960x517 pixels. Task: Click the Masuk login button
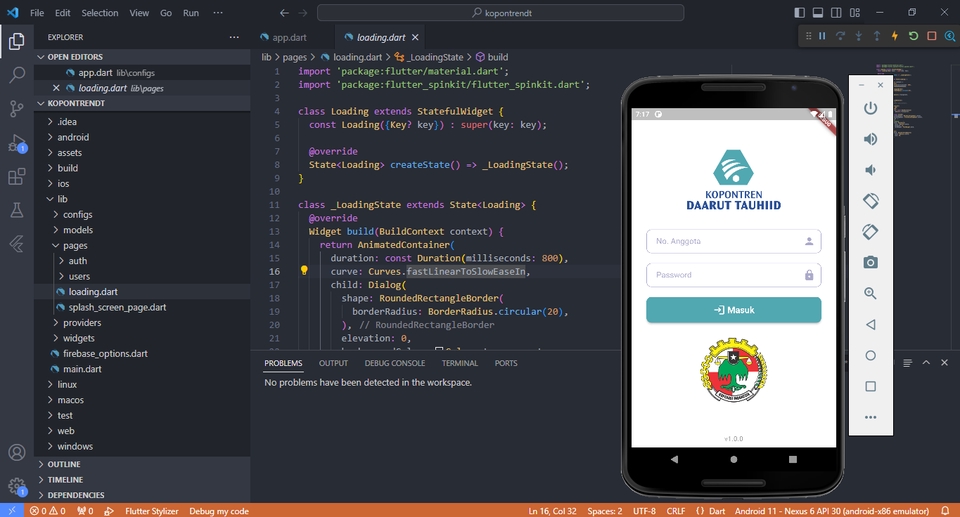coord(733,310)
